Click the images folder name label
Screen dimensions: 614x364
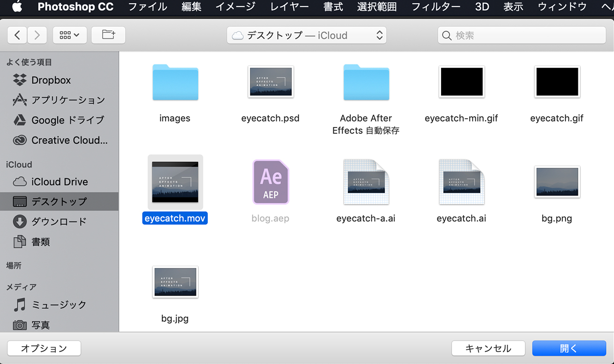pyautogui.click(x=175, y=119)
